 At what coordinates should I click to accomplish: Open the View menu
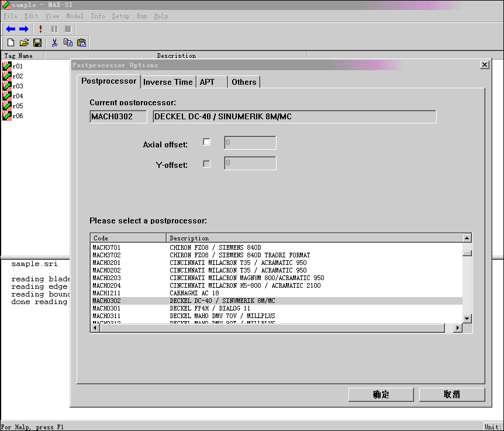click(x=52, y=16)
